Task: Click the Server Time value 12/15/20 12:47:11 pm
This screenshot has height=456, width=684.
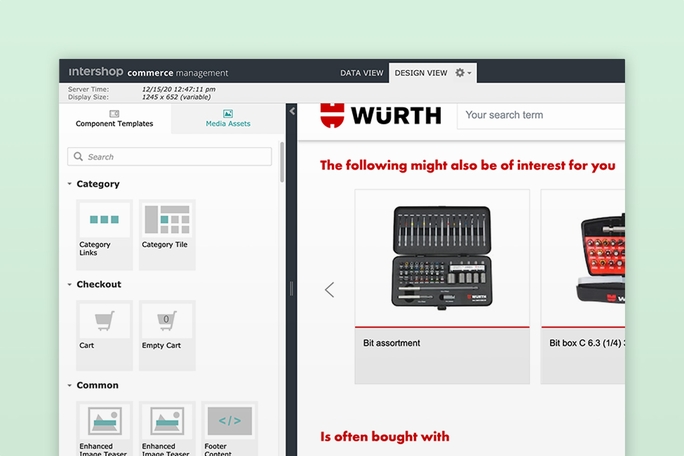Action: point(178,89)
